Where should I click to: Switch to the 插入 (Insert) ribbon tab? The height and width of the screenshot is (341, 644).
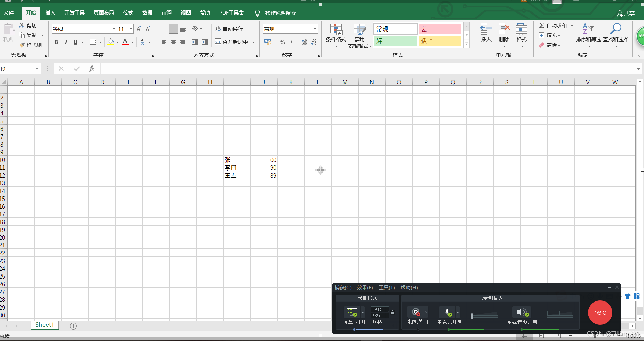[x=50, y=13]
